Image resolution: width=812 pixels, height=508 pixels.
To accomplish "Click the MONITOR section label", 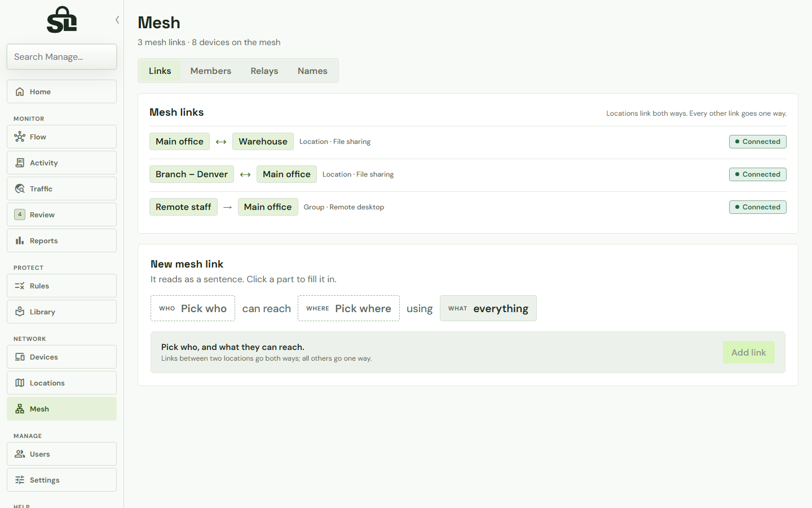I will pyautogui.click(x=29, y=119).
